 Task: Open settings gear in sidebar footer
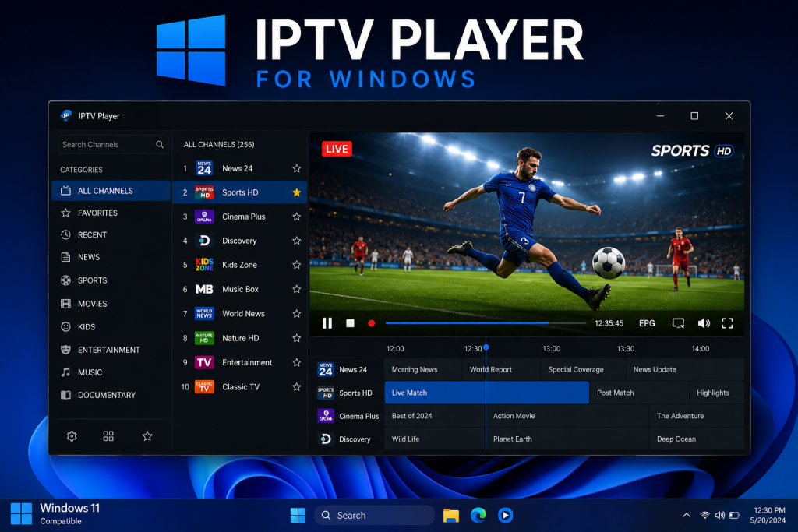(x=72, y=436)
